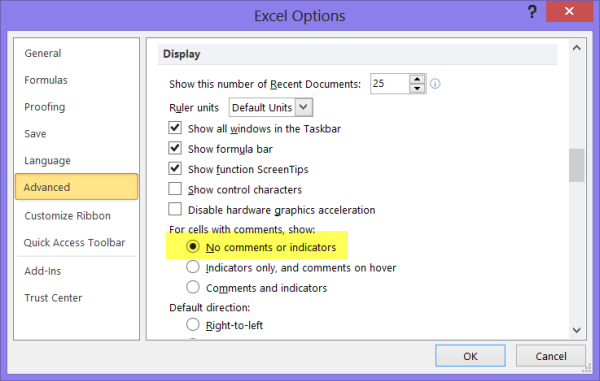The width and height of the screenshot is (600, 381).
Task: Click the Cancel button
Action: tap(551, 356)
